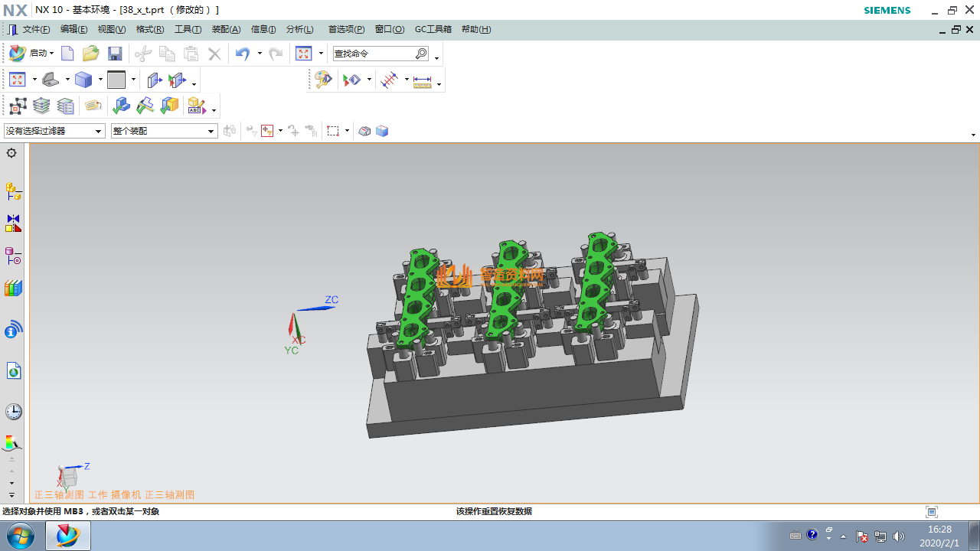Click the Undo arrow icon
This screenshot has width=980, height=551.
coord(243,54)
